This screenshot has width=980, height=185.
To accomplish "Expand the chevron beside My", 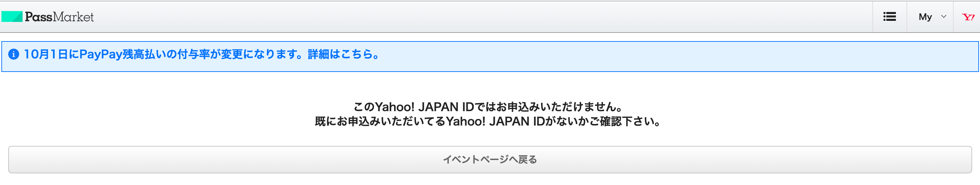I will tap(943, 17).
